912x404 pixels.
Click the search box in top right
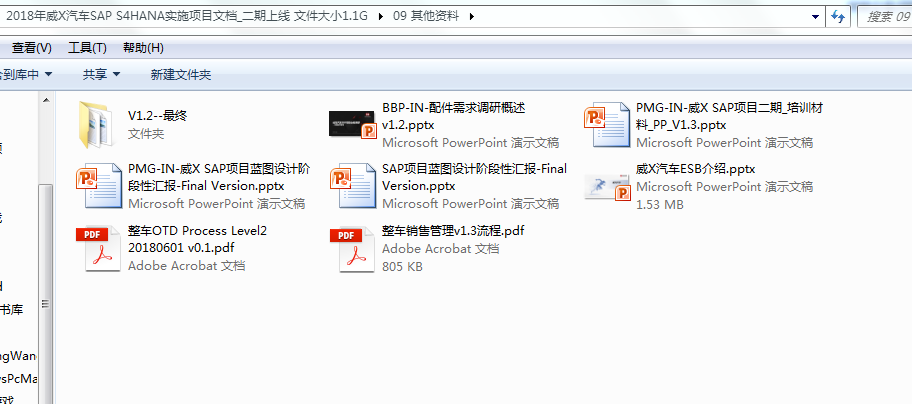pos(885,17)
